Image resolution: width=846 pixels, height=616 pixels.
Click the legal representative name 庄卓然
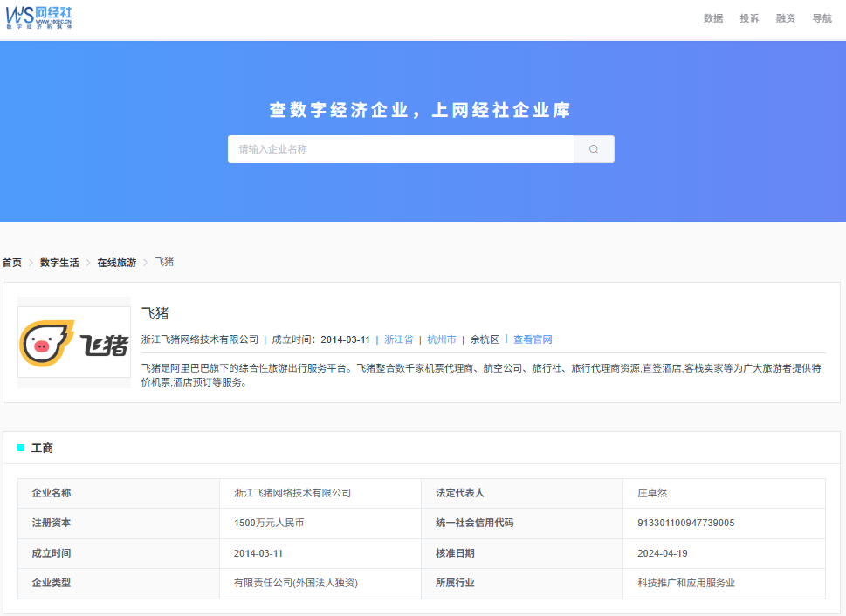(x=651, y=493)
